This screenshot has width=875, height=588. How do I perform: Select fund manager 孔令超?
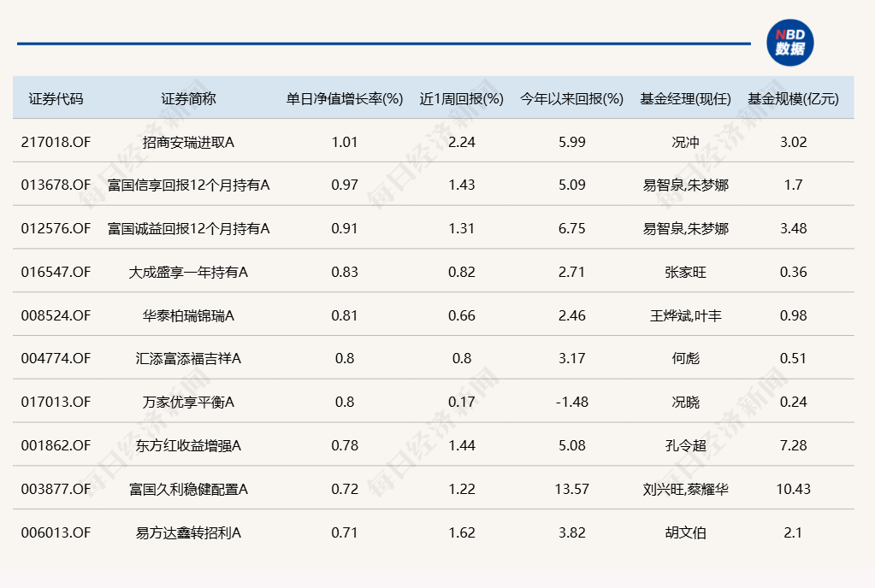685,445
